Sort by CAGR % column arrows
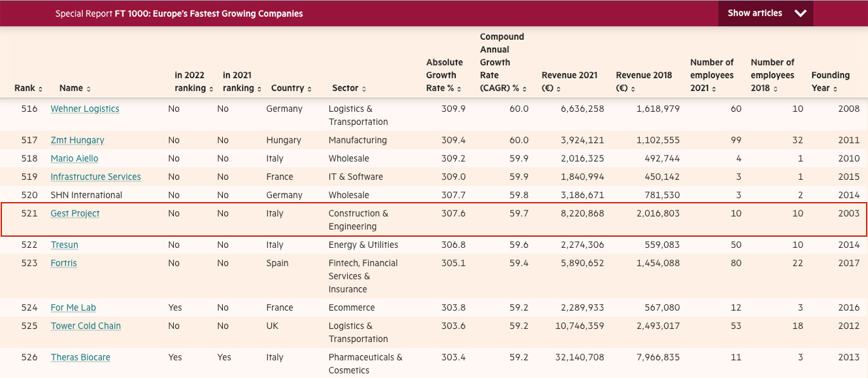 click(x=525, y=89)
